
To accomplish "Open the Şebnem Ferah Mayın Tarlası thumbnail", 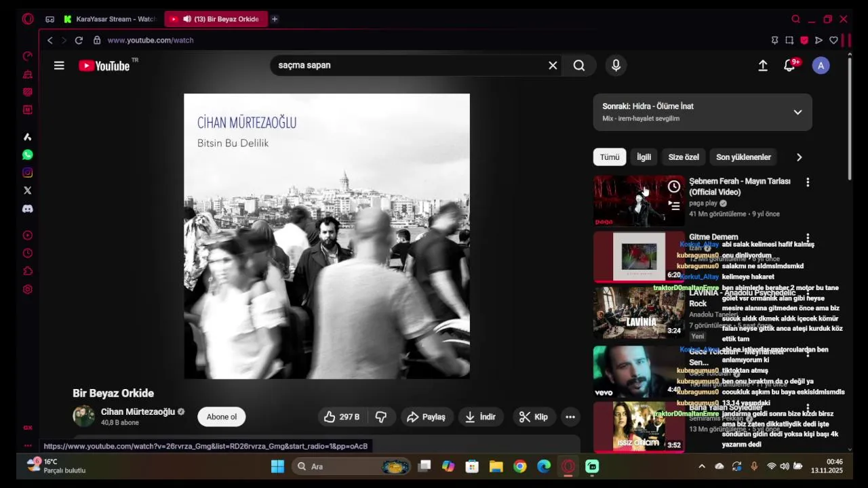I will pyautogui.click(x=639, y=201).
